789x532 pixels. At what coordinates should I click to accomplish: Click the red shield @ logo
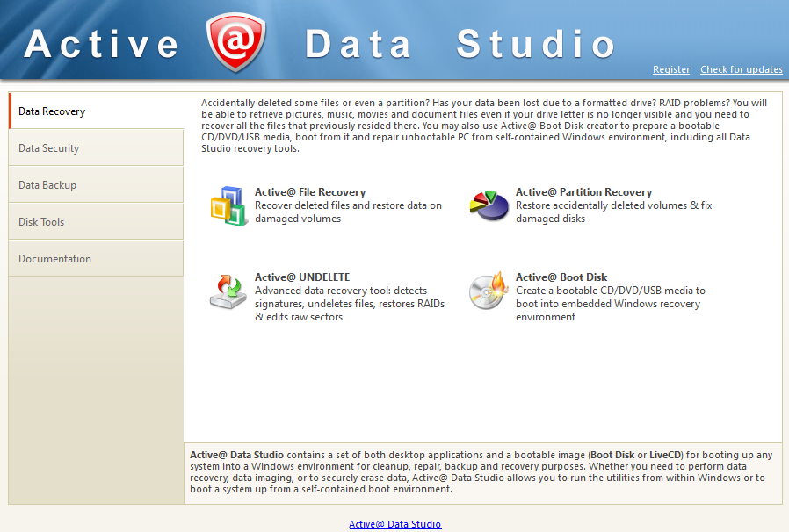pos(236,43)
